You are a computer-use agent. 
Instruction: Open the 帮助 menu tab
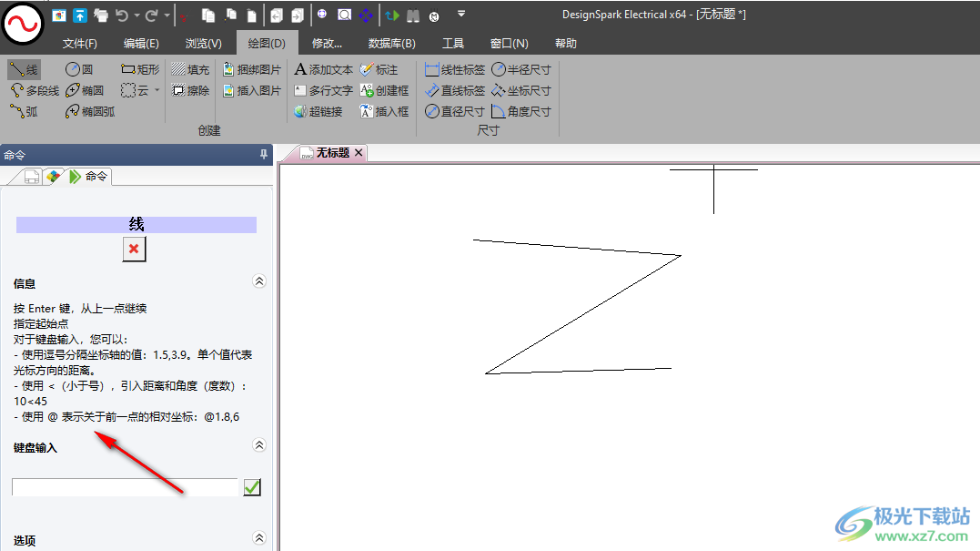566,43
